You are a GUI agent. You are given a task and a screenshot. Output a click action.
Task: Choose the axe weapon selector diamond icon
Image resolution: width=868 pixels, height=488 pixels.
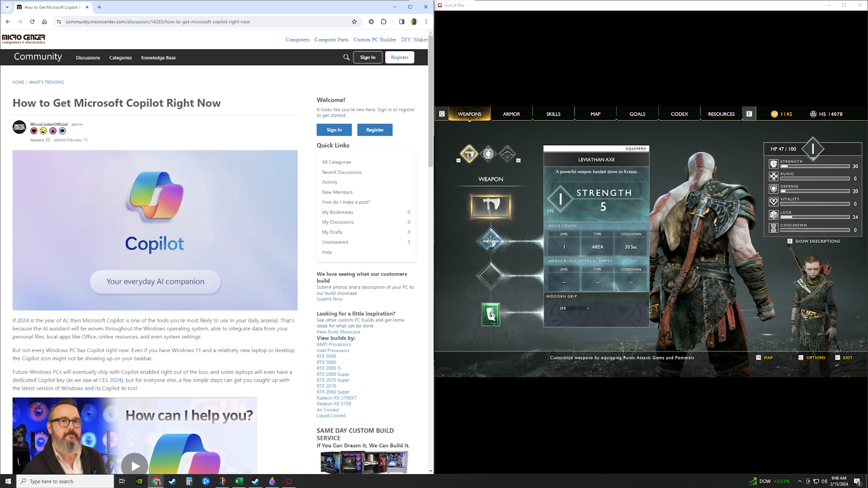pyautogui.click(x=469, y=154)
